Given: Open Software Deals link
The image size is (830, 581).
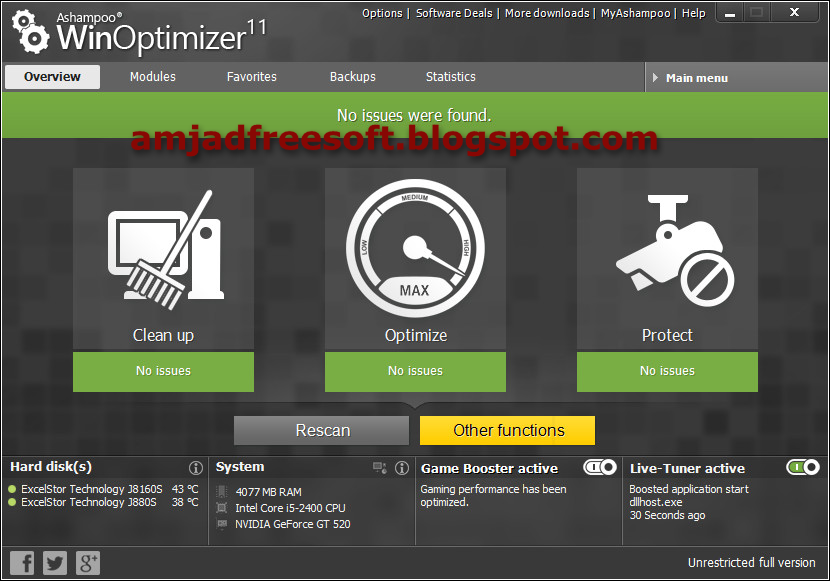Looking at the screenshot, I should tap(454, 13).
